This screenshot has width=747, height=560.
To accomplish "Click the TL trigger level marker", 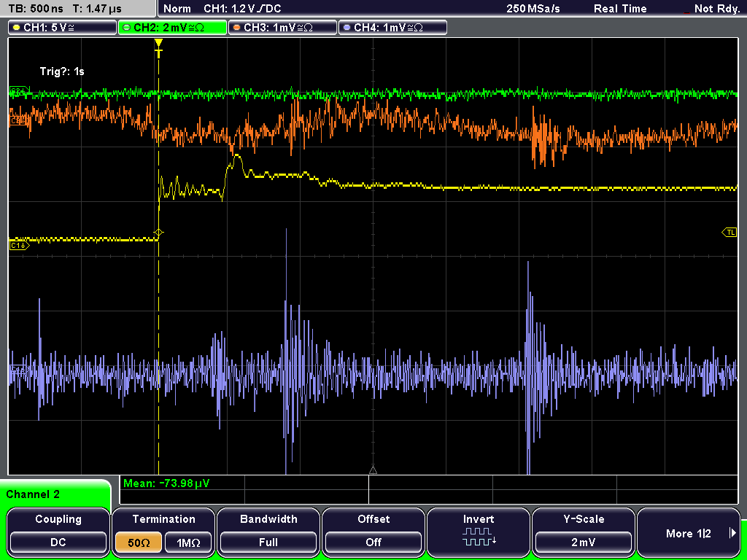I will coord(729,233).
